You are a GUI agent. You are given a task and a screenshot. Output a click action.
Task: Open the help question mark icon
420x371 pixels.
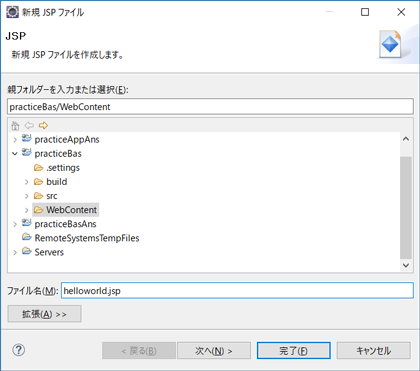[18, 350]
